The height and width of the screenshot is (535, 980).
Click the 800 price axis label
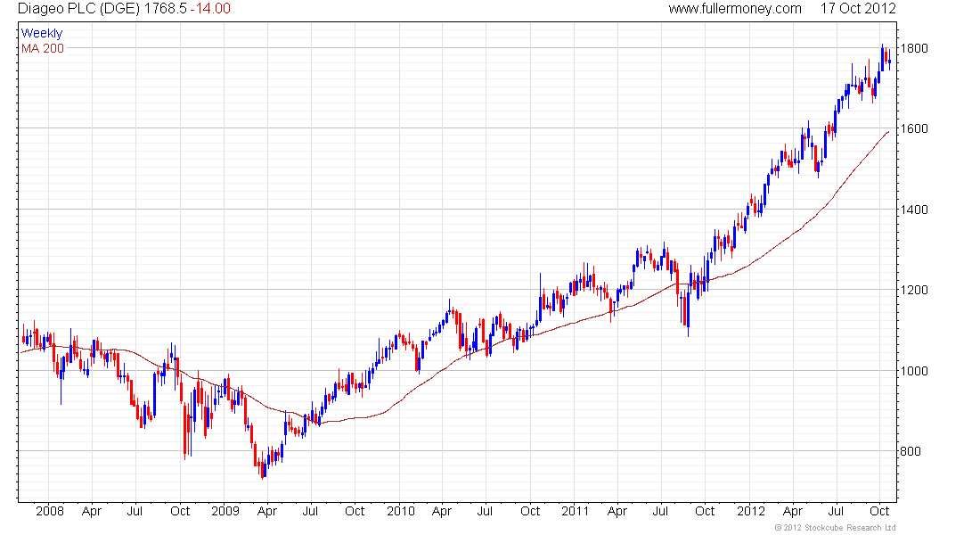point(910,451)
